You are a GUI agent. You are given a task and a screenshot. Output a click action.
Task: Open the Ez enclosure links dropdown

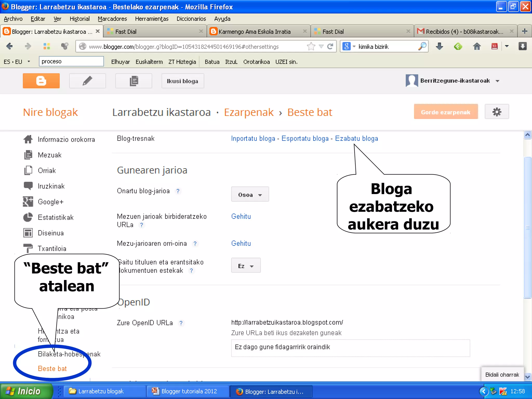point(246,265)
